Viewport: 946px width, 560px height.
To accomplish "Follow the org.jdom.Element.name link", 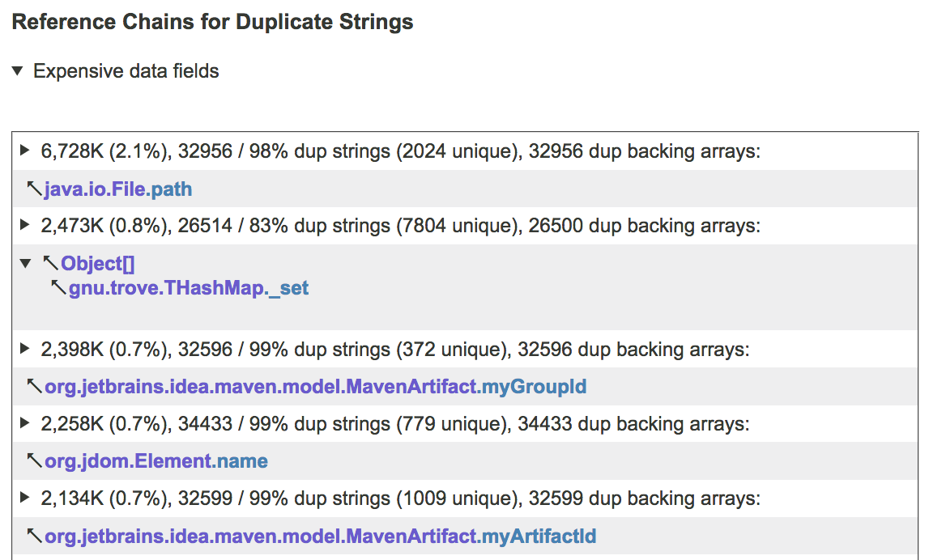I will point(156,461).
